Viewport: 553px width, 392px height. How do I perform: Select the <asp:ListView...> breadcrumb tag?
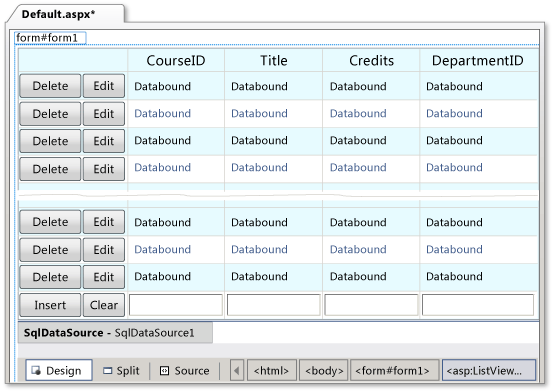point(489,370)
